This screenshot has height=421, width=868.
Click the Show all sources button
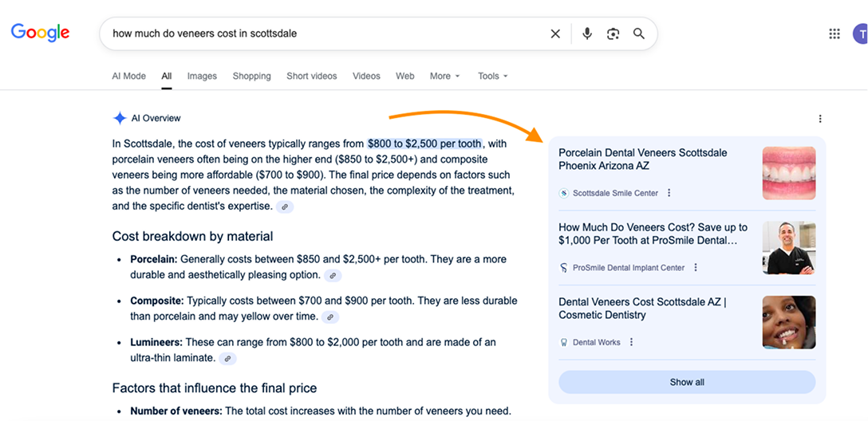686,382
